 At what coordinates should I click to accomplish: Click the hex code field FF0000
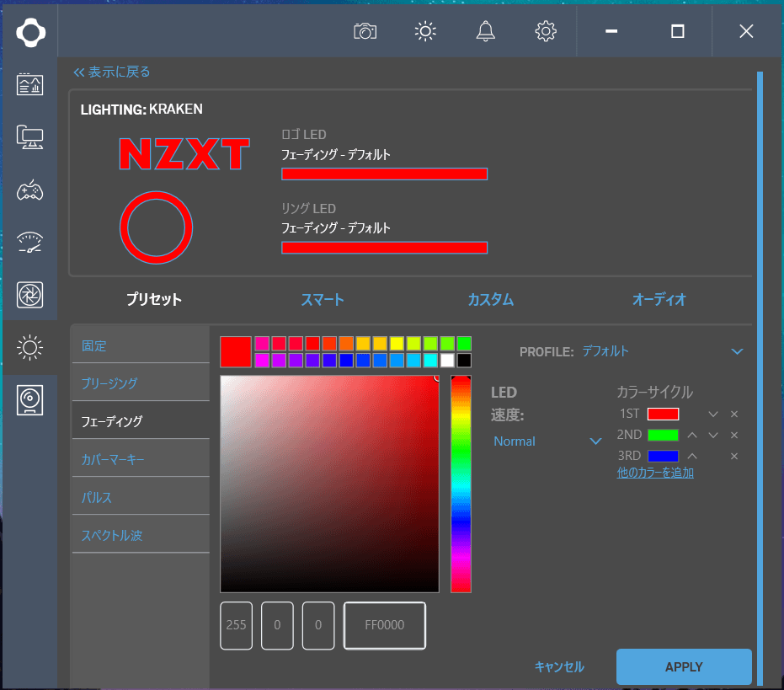coord(385,625)
